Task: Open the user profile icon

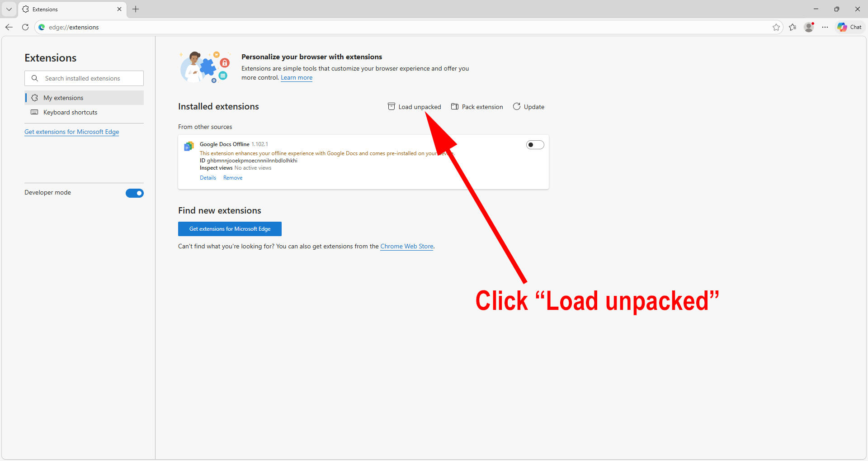Action: point(809,27)
